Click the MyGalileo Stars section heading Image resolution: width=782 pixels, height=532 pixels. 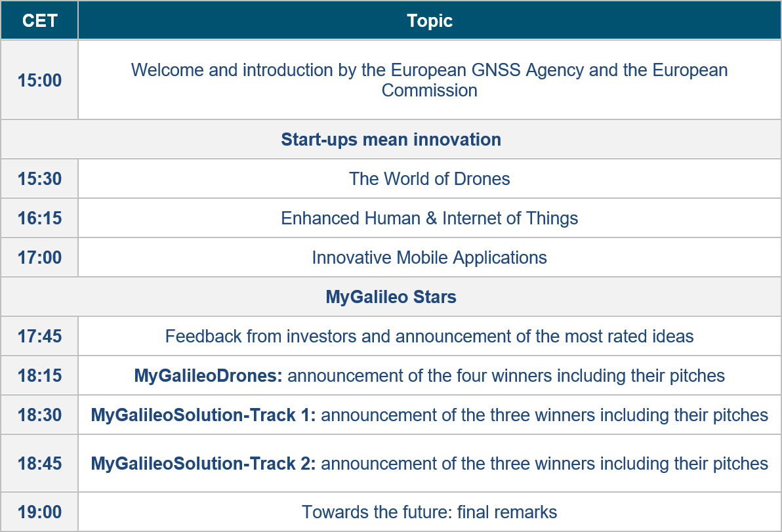(391, 297)
